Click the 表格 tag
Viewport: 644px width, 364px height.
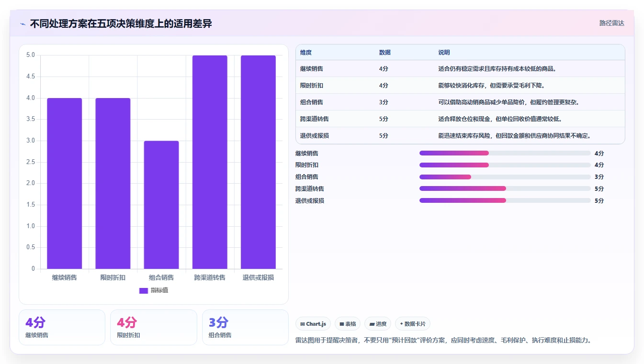[348, 324]
